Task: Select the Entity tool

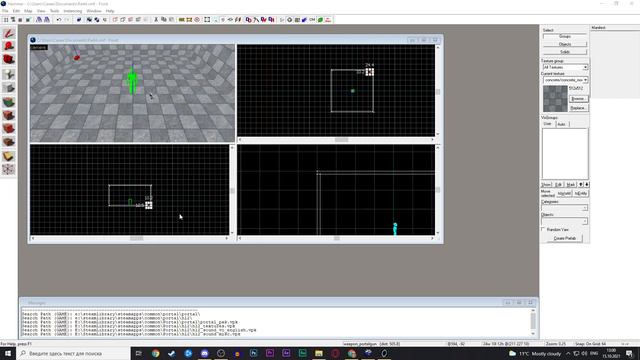Action: coord(9,74)
